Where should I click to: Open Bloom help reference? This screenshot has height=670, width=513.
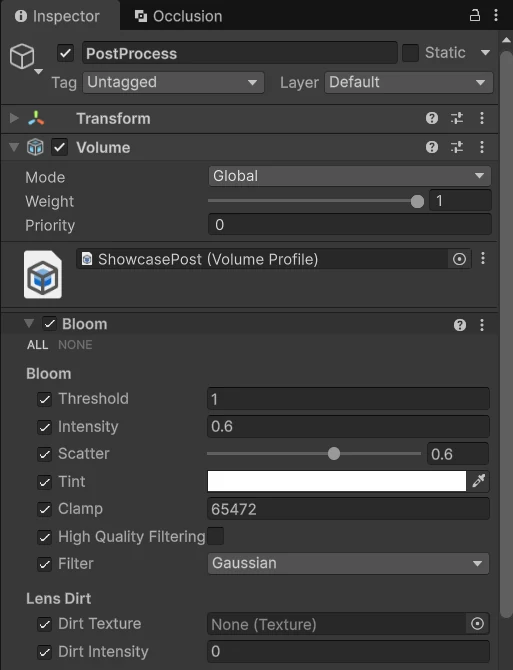point(460,325)
